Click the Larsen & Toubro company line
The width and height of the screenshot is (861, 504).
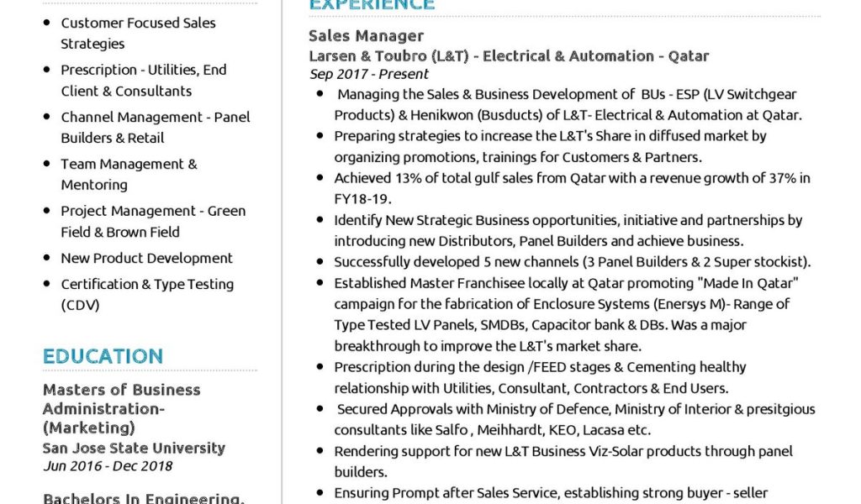[509, 56]
